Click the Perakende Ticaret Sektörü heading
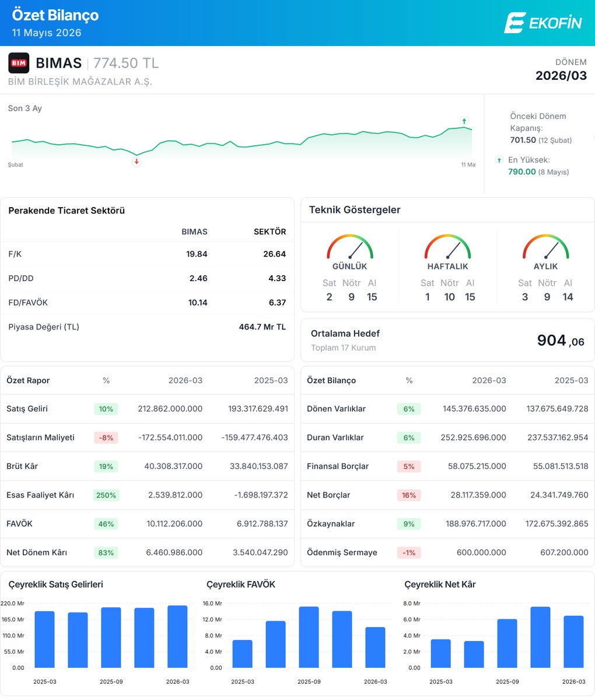 (66, 211)
